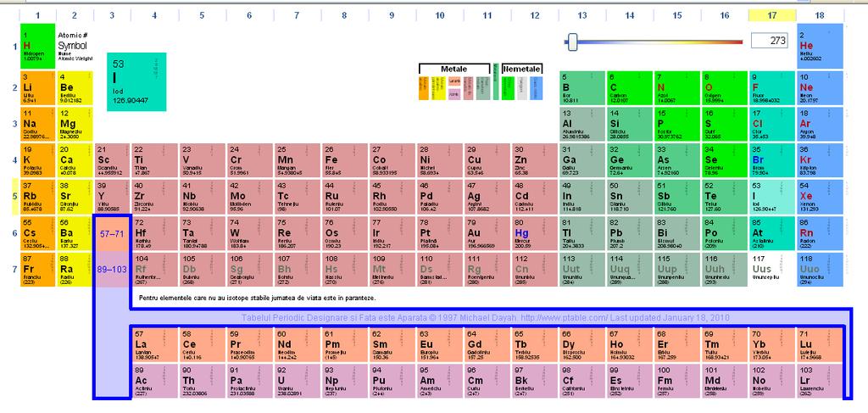The height and width of the screenshot is (413, 868).
Task: Select the group 18 column header
Action: [820, 15]
